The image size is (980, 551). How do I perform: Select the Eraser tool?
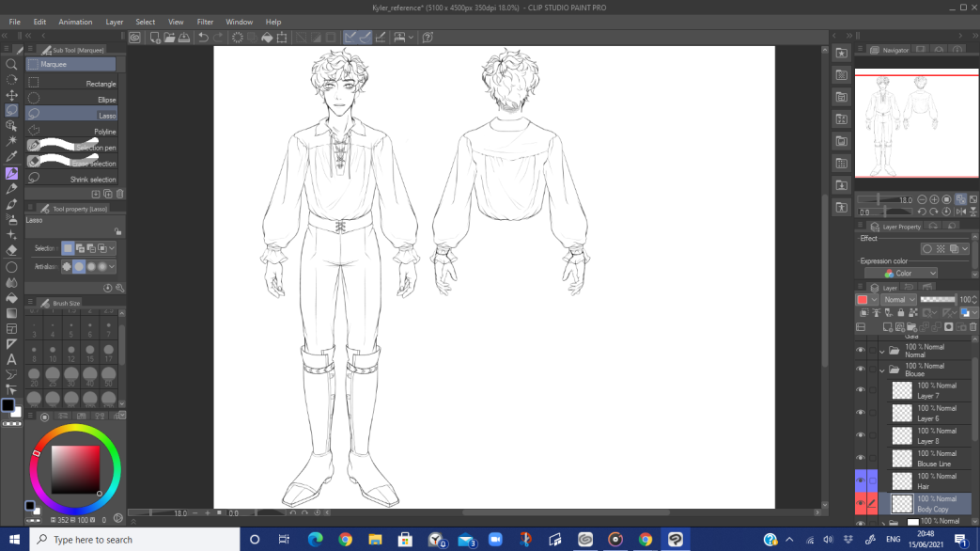[x=11, y=250]
